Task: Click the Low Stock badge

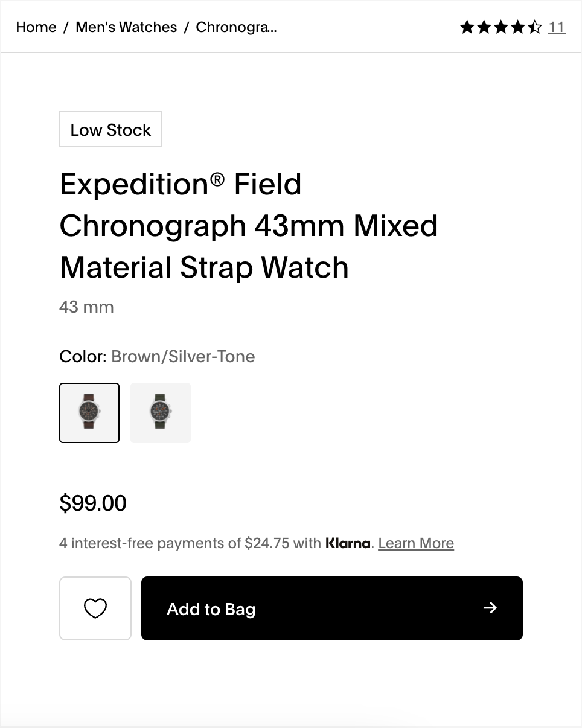Action: (110, 130)
